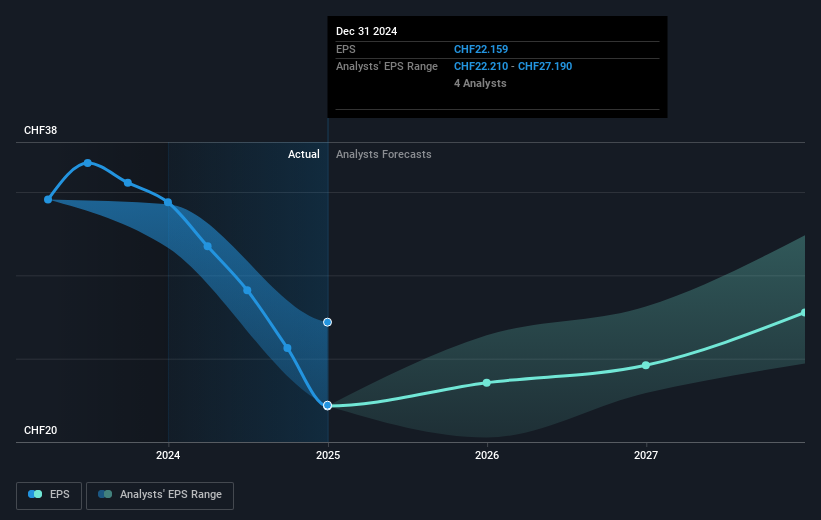Click the 4 Analysts text in tooltip

coord(480,83)
